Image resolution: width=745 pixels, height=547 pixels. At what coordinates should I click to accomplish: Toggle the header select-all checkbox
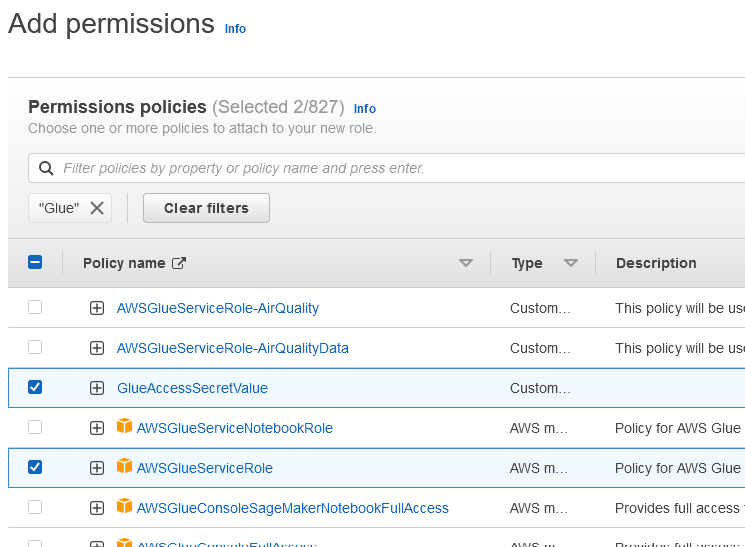pos(35,262)
